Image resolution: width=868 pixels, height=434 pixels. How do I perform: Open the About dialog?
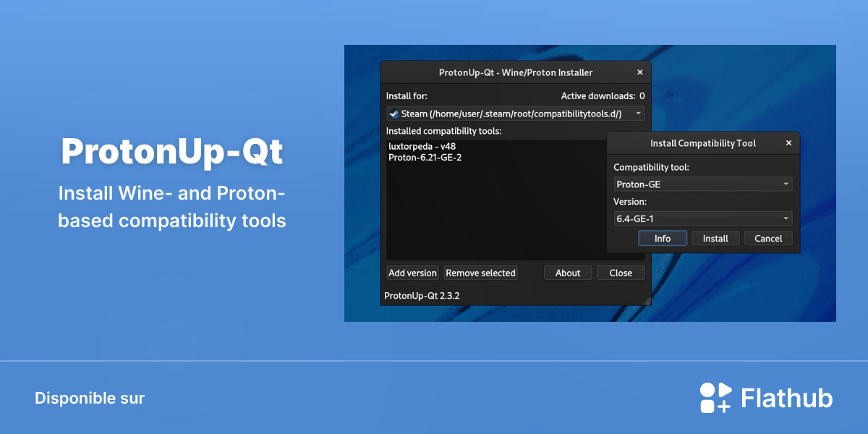pyautogui.click(x=568, y=273)
